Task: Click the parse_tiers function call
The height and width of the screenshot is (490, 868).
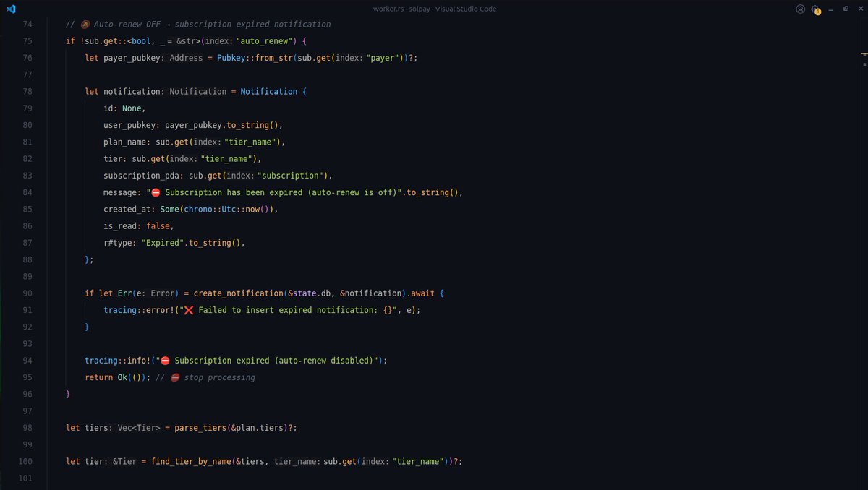Action: click(200, 428)
